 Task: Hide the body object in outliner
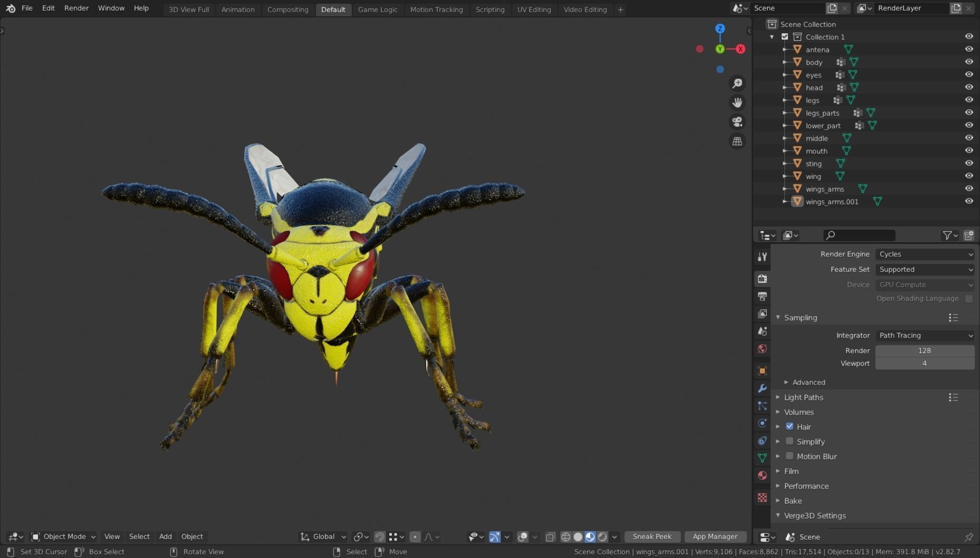click(969, 62)
